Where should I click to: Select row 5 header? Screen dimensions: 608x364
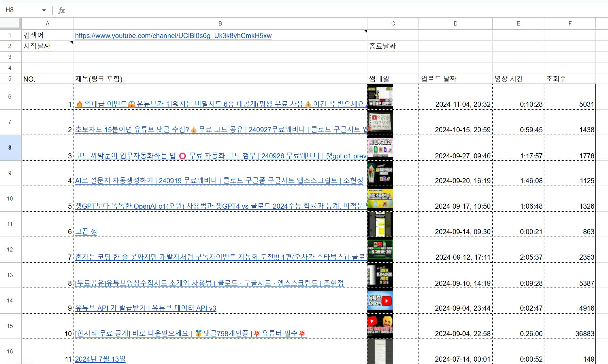coord(10,79)
